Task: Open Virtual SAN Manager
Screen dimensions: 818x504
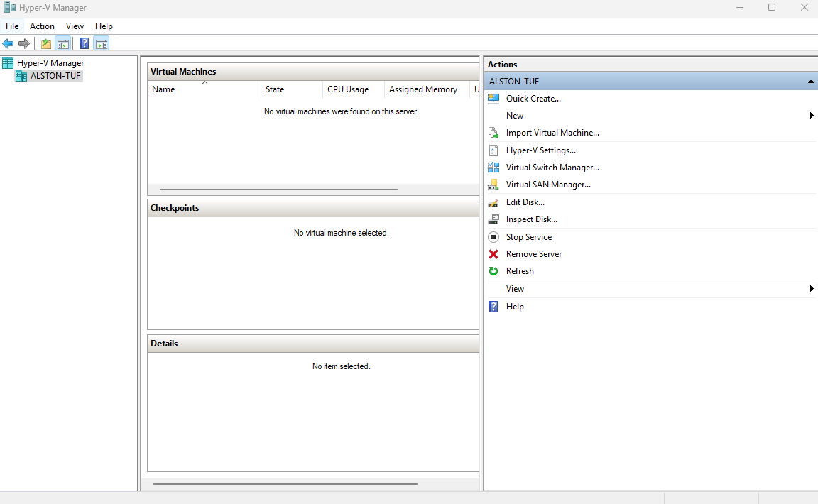Action: 548,184
